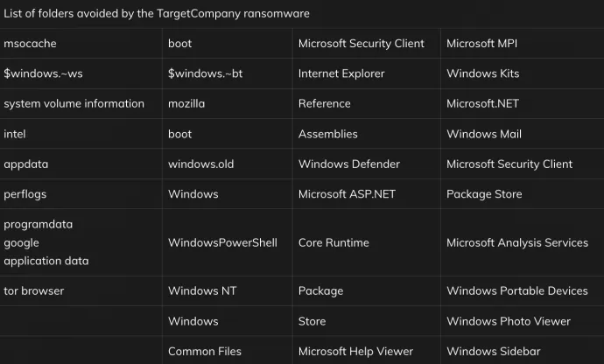Click the tor browser cell
The height and width of the screenshot is (364, 604).
tap(34, 290)
